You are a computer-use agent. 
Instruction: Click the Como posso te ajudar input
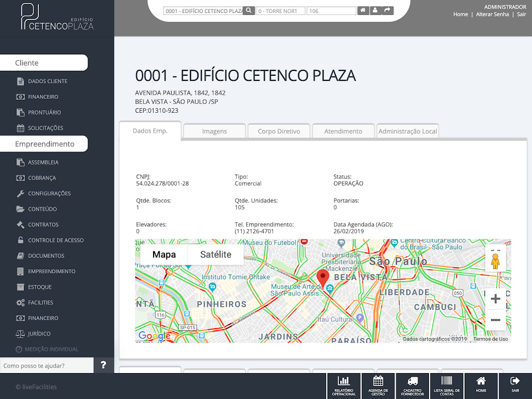(x=47, y=366)
